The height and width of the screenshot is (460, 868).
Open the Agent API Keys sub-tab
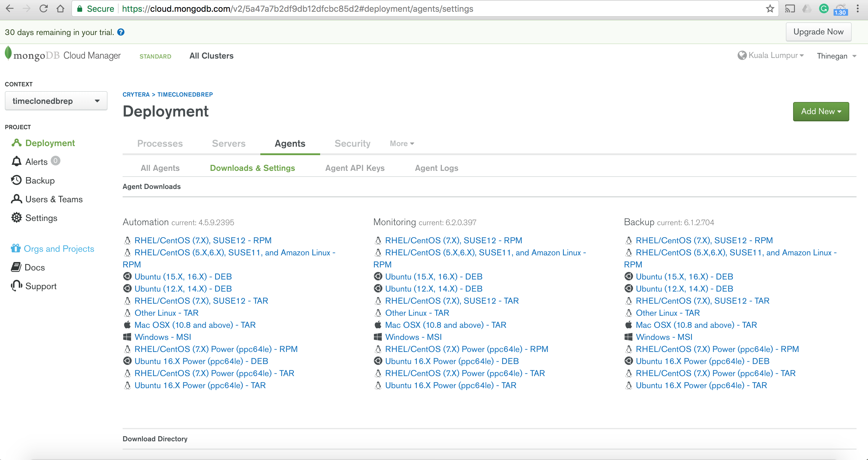tap(355, 168)
